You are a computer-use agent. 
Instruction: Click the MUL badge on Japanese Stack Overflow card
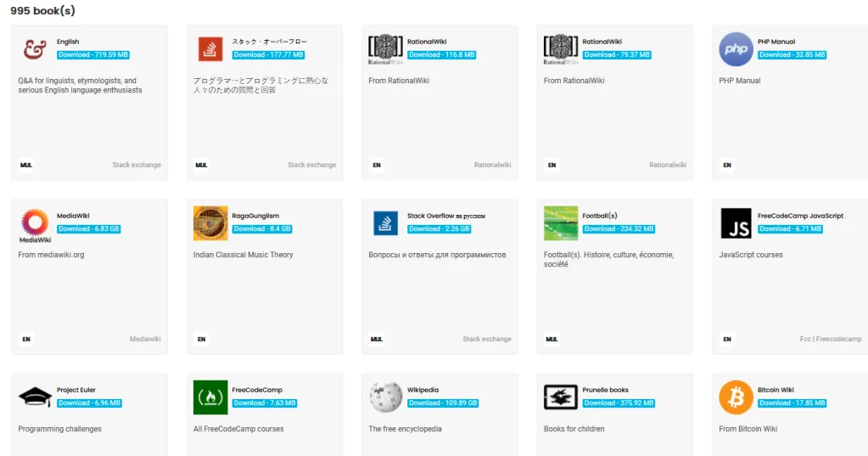(201, 165)
